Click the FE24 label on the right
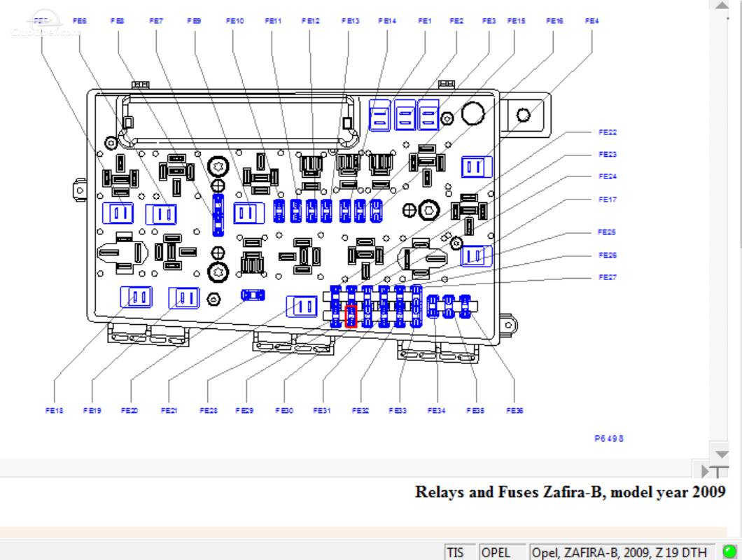Screen dimensions: 742x560 (x=608, y=176)
